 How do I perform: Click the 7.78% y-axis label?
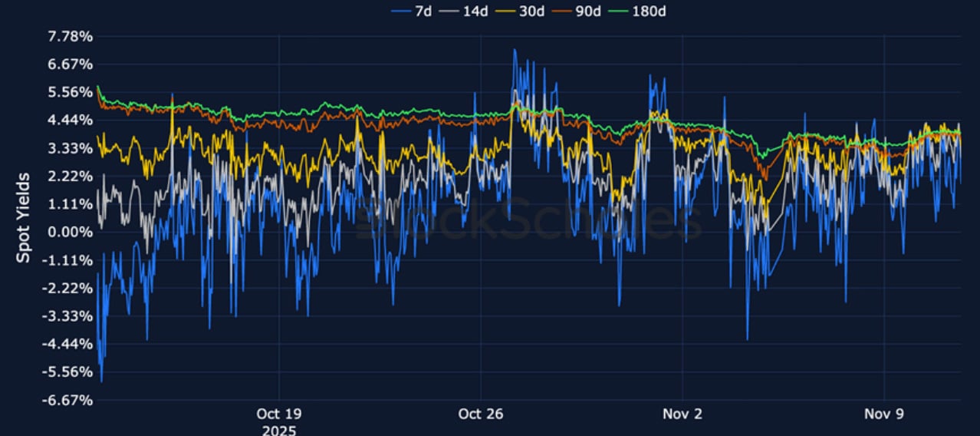point(71,36)
